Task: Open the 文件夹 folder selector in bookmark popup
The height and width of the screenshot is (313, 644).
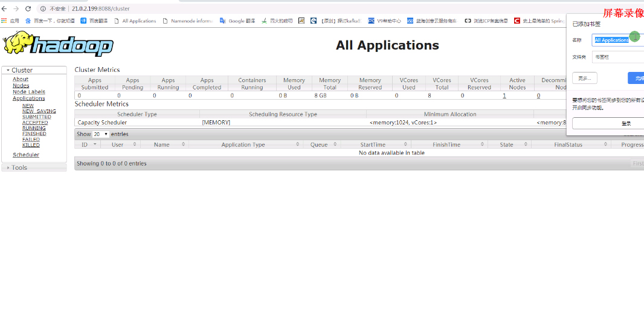Action: coord(617,57)
